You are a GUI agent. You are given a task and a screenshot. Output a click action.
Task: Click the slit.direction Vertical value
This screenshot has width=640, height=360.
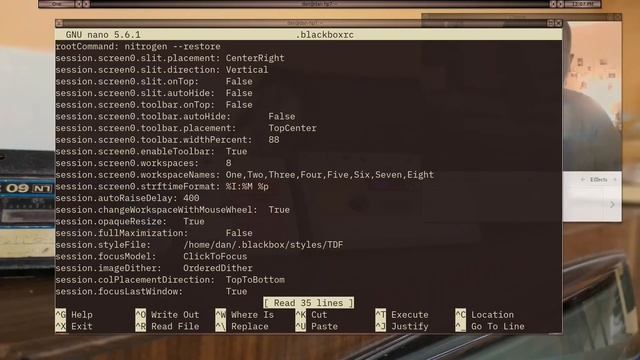[247, 70]
